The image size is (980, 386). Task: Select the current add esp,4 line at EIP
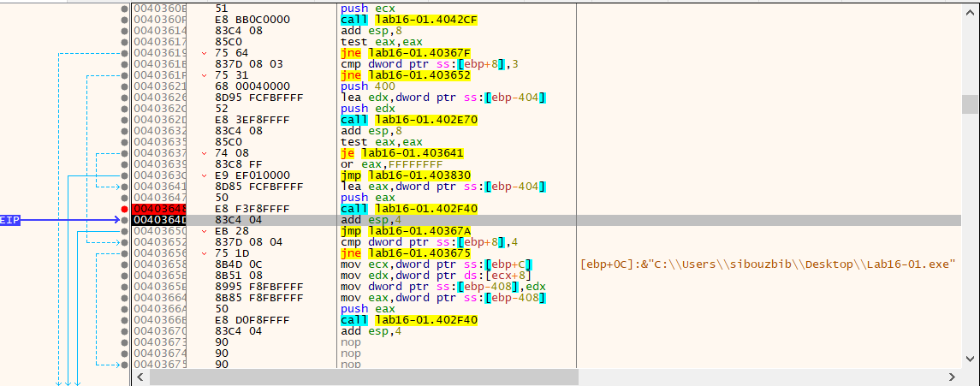pyautogui.click(x=368, y=220)
